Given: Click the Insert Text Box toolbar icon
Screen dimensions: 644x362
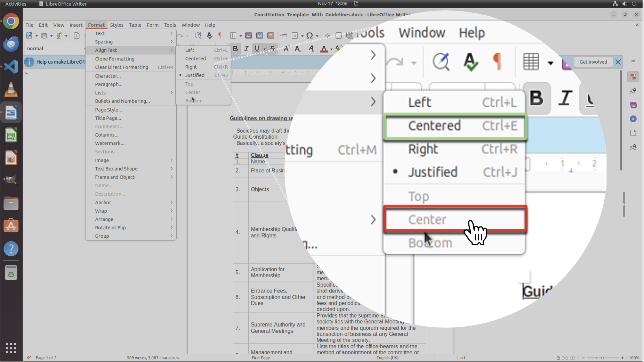Looking at the screenshot, I should coord(271,36).
